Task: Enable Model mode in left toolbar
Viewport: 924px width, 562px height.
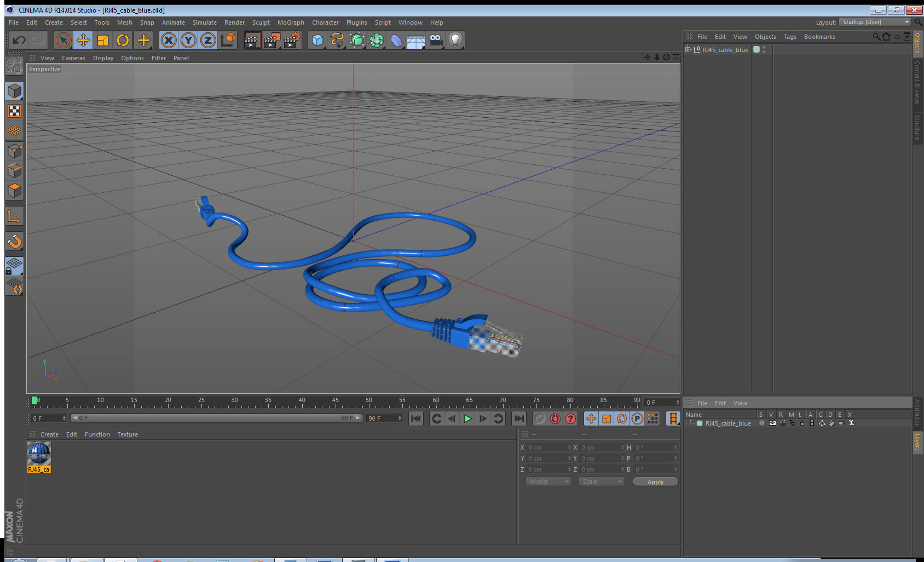Action: point(14,91)
